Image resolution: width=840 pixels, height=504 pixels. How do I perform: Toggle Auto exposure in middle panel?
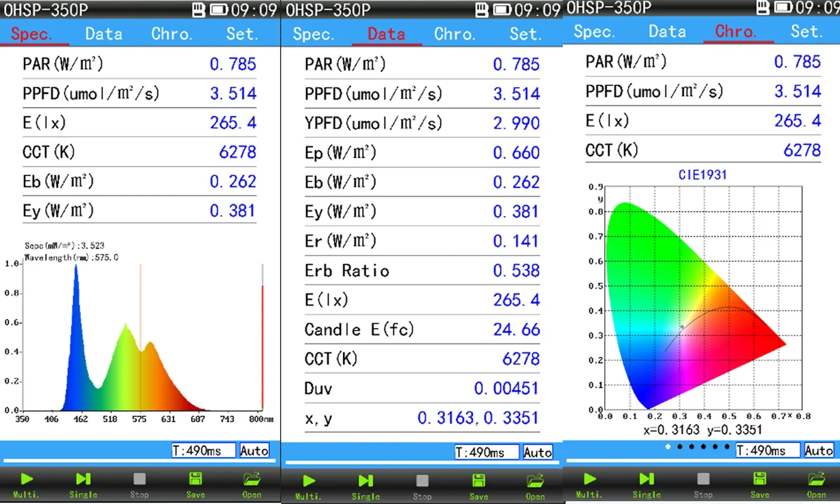(538, 452)
